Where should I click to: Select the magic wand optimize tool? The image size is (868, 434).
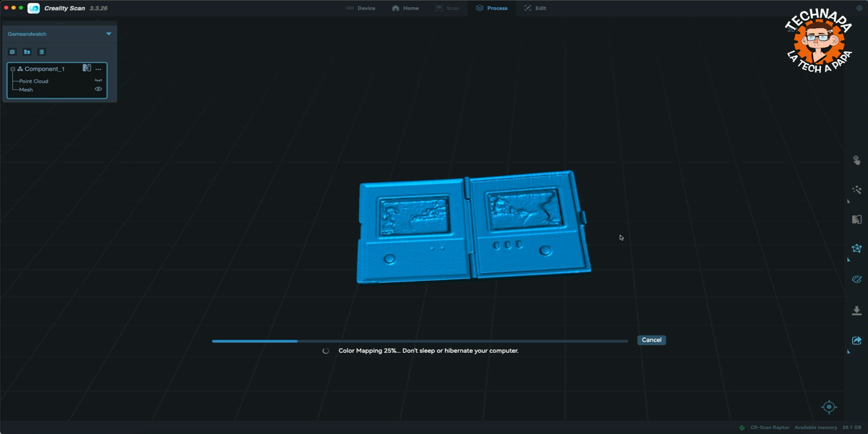[x=856, y=190]
